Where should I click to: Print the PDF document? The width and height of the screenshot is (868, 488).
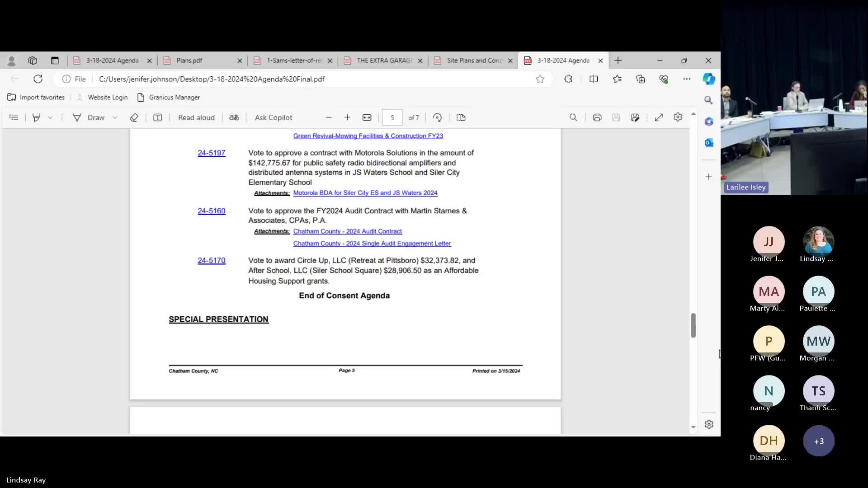[x=597, y=117]
